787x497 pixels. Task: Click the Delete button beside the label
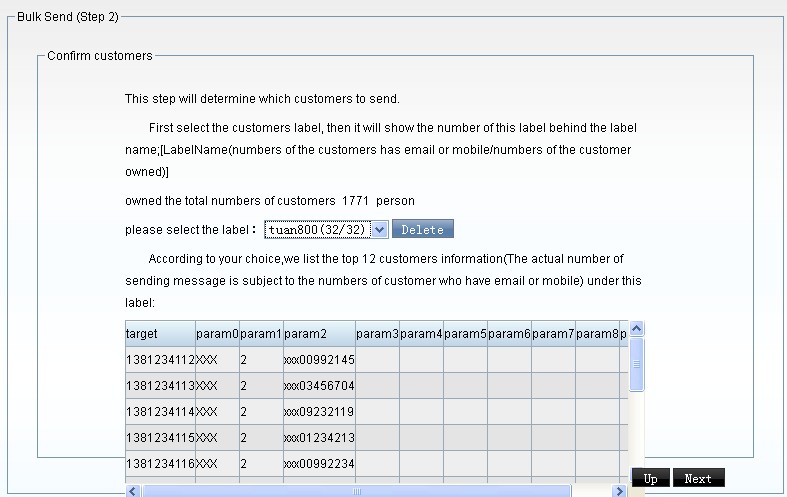click(x=422, y=230)
